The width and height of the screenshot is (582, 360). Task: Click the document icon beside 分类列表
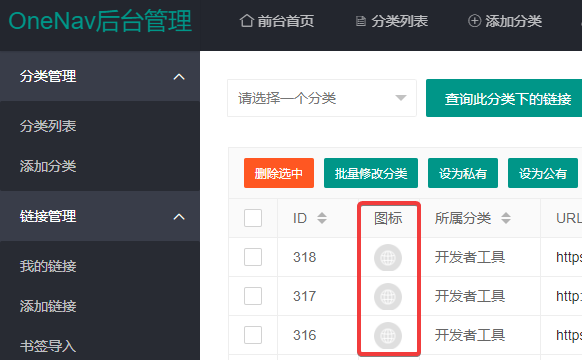pos(360,21)
